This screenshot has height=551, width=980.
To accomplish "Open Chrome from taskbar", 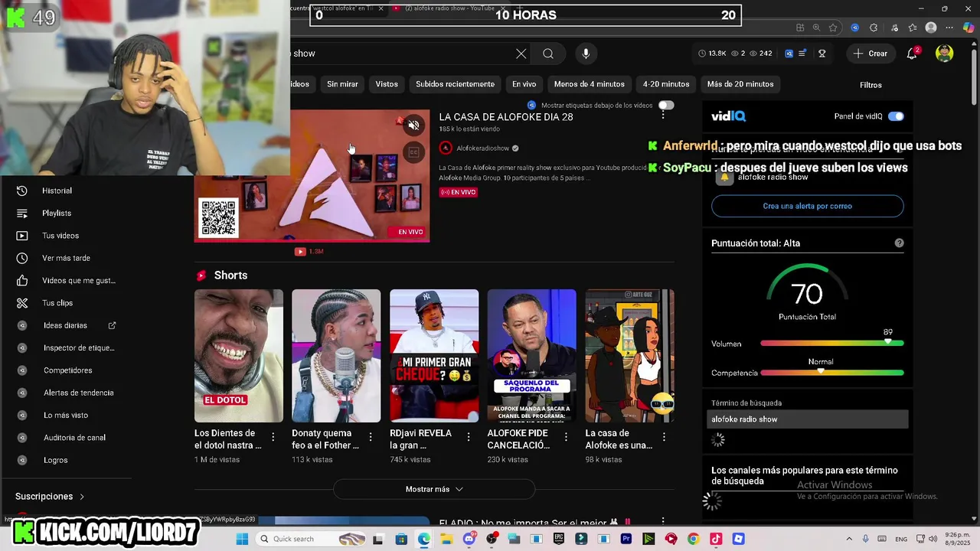I will [x=693, y=539].
